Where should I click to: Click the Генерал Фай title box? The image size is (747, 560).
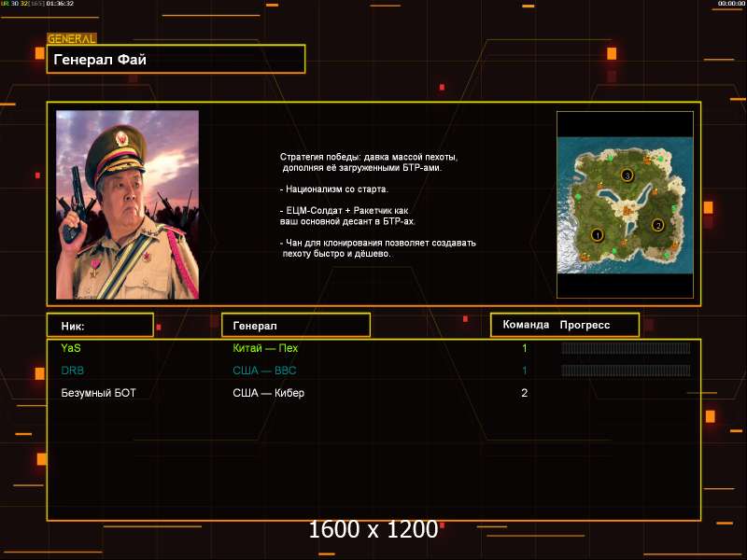(176, 59)
